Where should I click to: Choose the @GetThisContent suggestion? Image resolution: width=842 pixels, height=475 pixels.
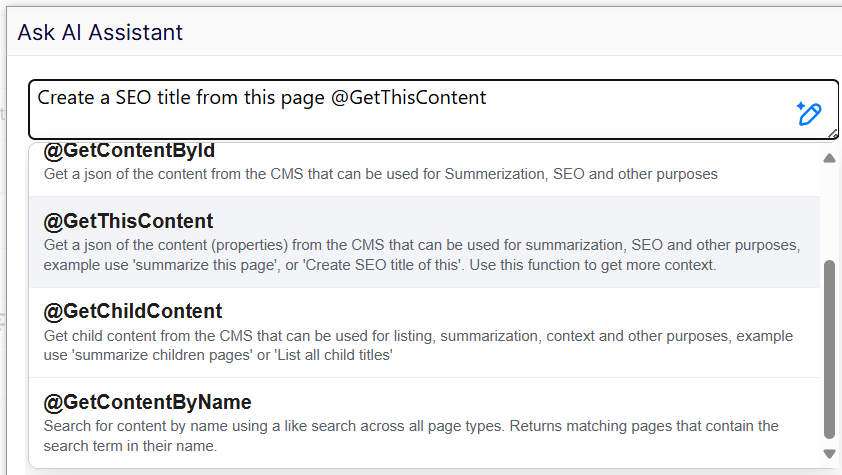pos(129,221)
